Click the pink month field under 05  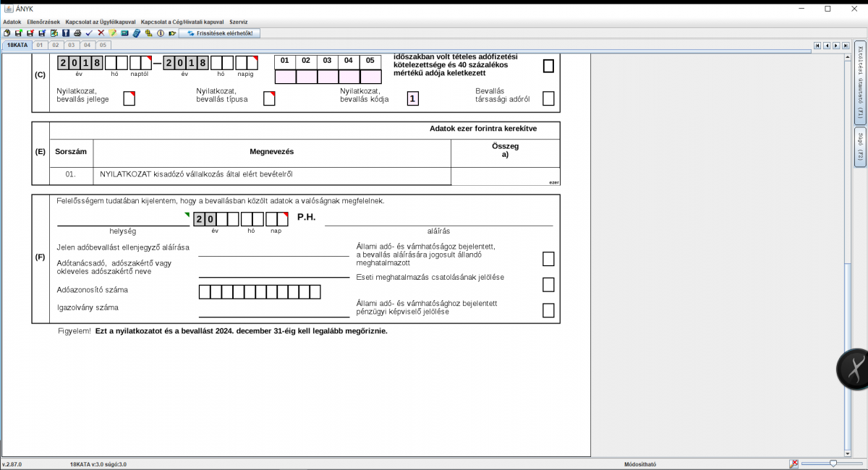pyautogui.click(x=370, y=77)
